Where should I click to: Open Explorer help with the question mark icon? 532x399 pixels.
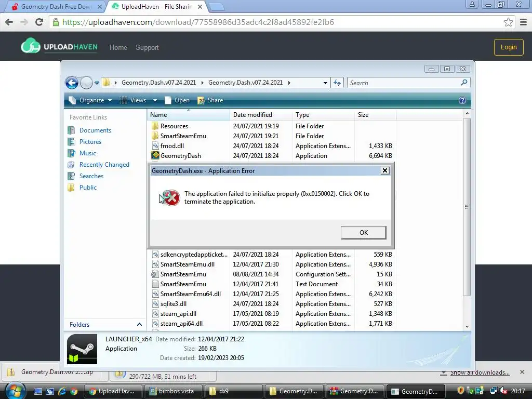click(x=462, y=100)
